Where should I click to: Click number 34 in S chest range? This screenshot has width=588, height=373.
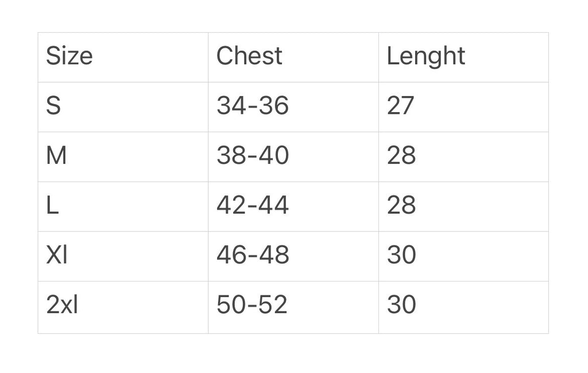click(x=230, y=106)
